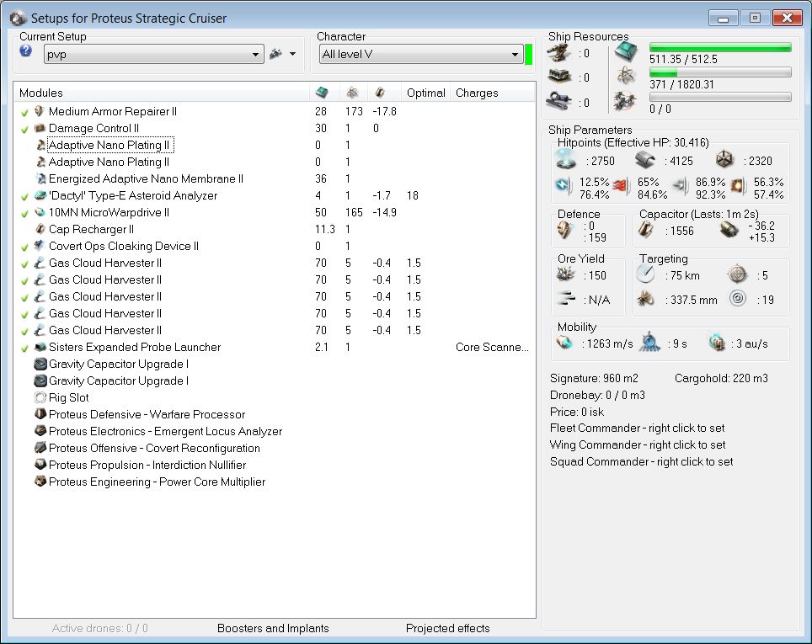The image size is (812, 644).
Task: Select the highlighted Adaptive Nano Plating II row
Action: 111,145
